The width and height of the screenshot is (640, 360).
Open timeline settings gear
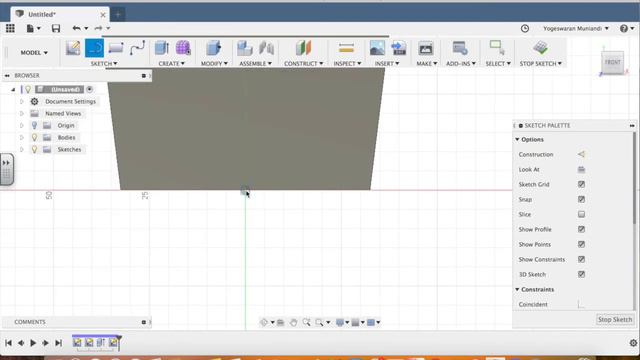633,343
